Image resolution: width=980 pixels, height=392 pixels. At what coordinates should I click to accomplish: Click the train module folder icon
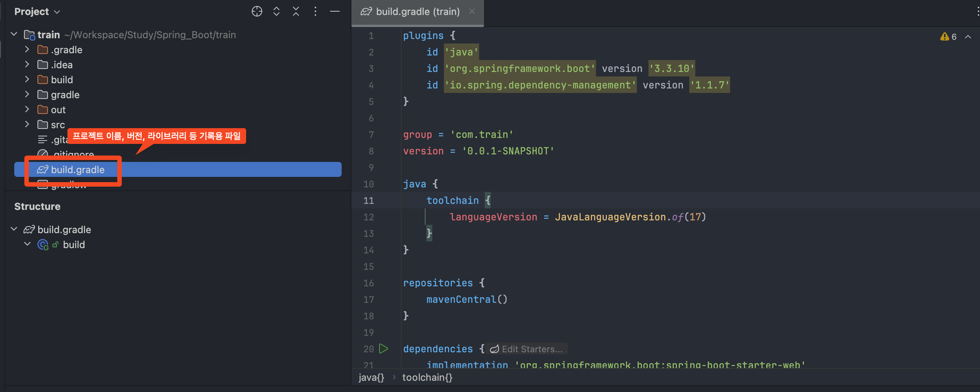tap(29, 35)
